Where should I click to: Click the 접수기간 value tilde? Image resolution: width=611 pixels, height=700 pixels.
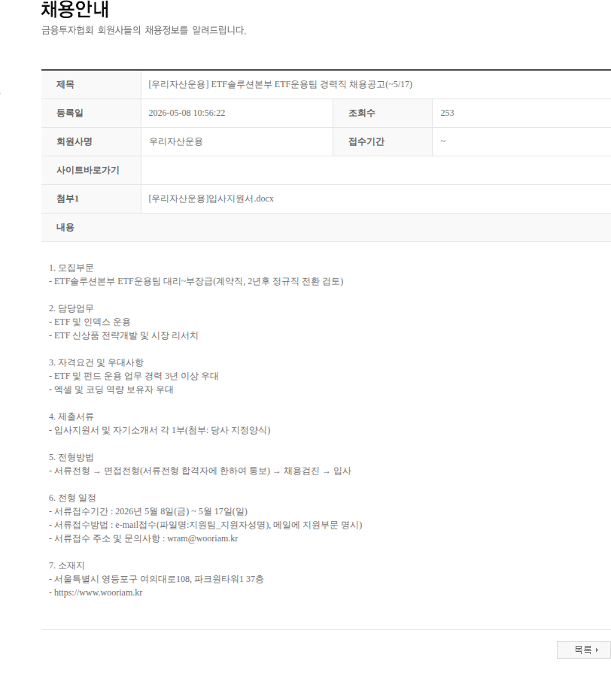pyautogui.click(x=443, y=141)
